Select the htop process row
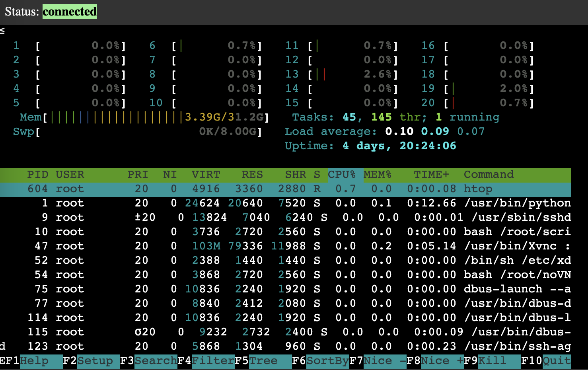 pos(286,189)
